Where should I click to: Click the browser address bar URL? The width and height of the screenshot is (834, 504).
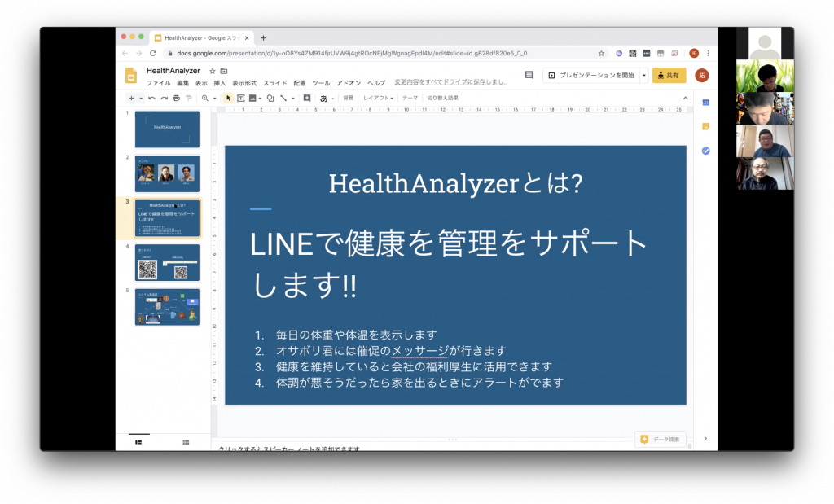[x=352, y=53]
